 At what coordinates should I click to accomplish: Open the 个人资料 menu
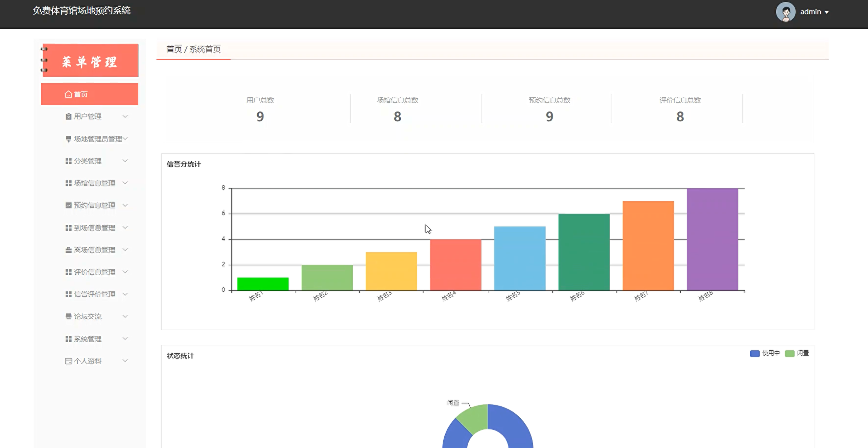pyautogui.click(x=90, y=361)
